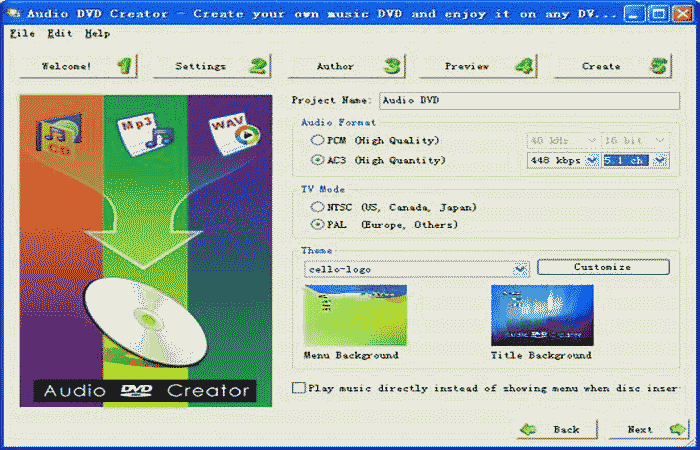Open the 448 kbps bitrate dropdown
700x450 pixels.
point(591,159)
